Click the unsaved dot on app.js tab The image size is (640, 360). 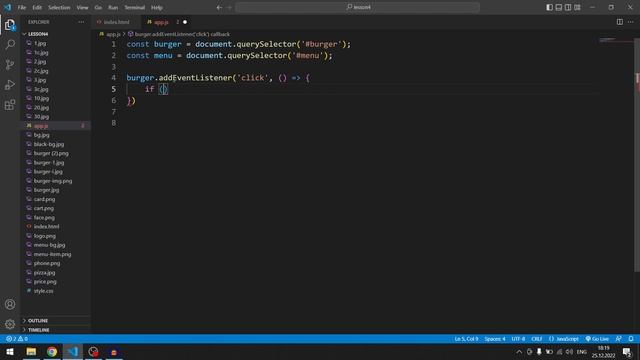click(185, 22)
